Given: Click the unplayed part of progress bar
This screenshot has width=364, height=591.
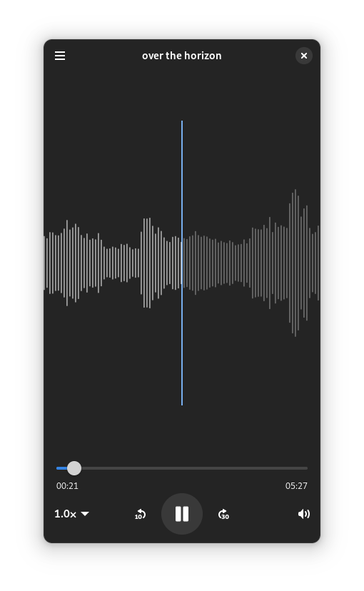Looking at the screenshot, I should click(194, 468).
